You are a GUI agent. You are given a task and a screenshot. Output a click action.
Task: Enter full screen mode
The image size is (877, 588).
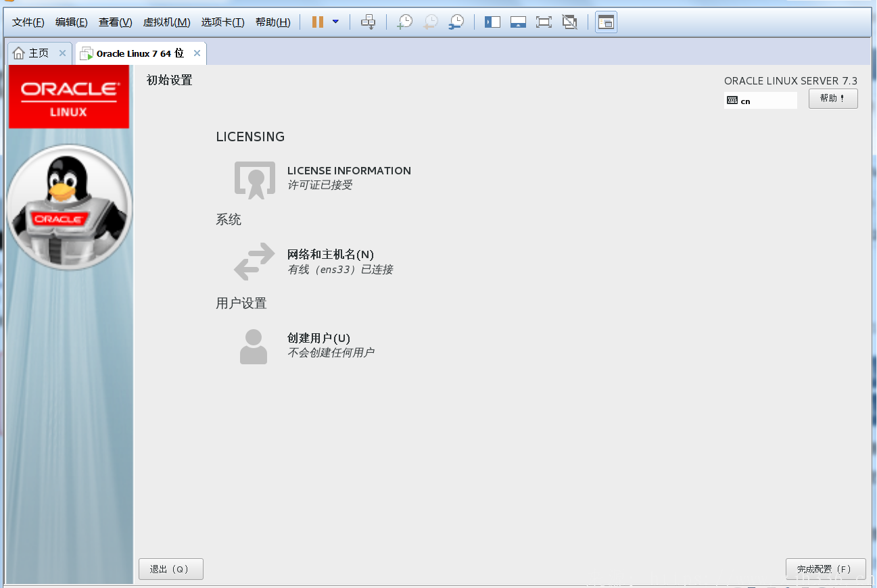click(544, 22)
